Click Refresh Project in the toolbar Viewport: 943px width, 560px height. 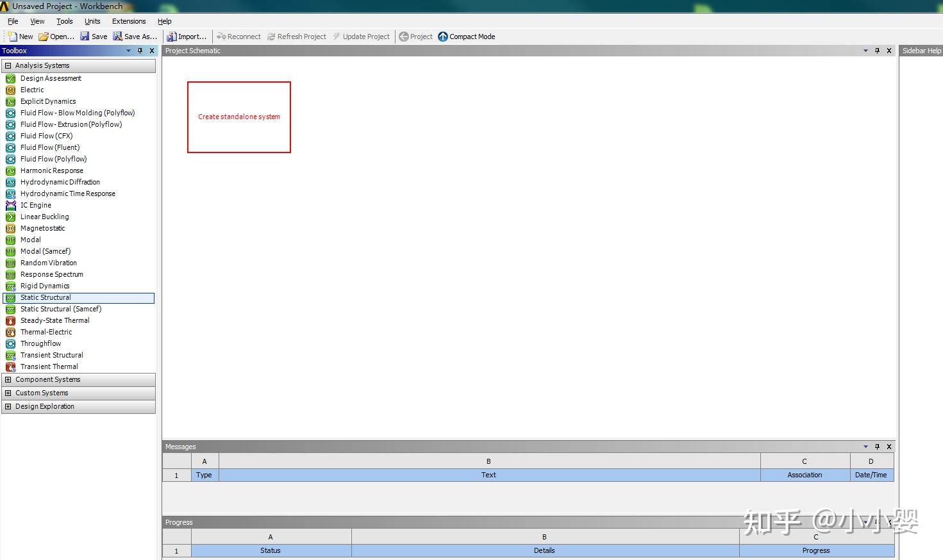296,37
